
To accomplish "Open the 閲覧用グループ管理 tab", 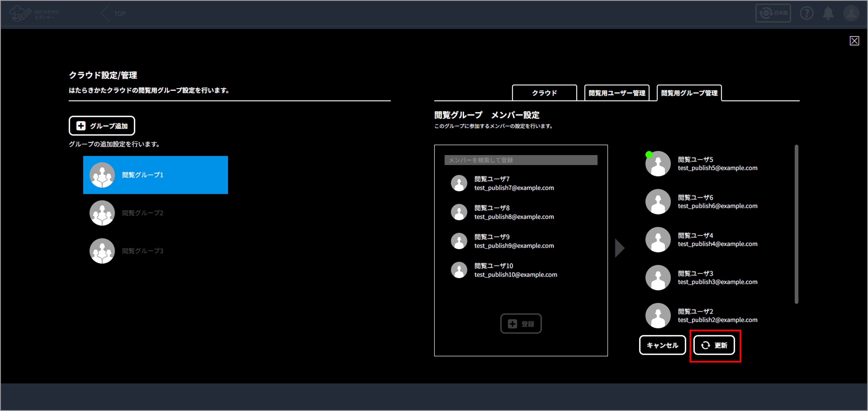I will pyautogui.click(x=689, y=93).
